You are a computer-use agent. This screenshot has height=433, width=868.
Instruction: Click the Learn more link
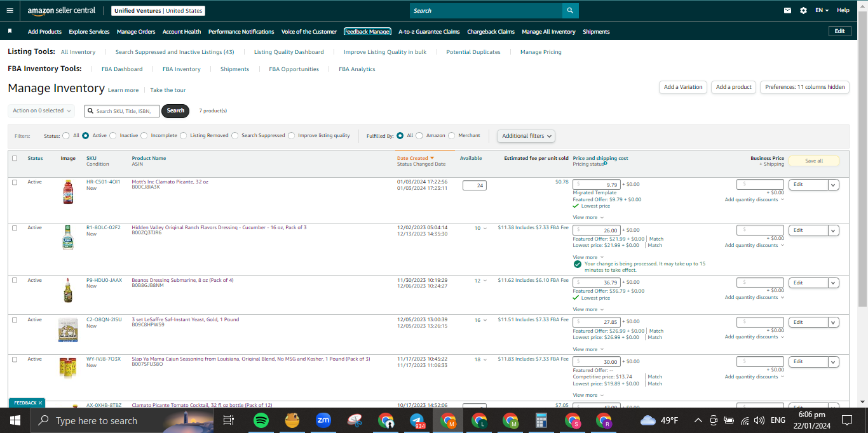click(x=123, y=90)
